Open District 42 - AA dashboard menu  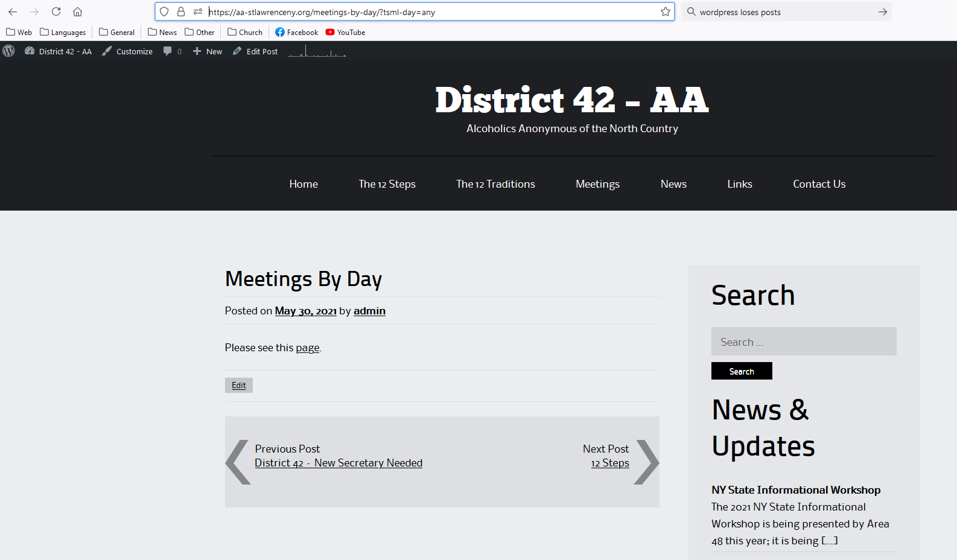[x=58, y=51]
